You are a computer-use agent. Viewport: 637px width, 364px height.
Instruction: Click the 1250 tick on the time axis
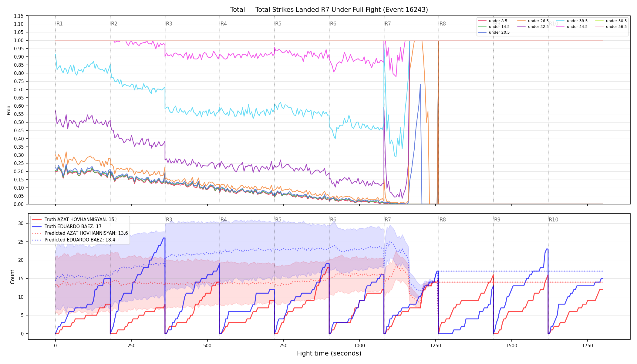tap(436, 345)
